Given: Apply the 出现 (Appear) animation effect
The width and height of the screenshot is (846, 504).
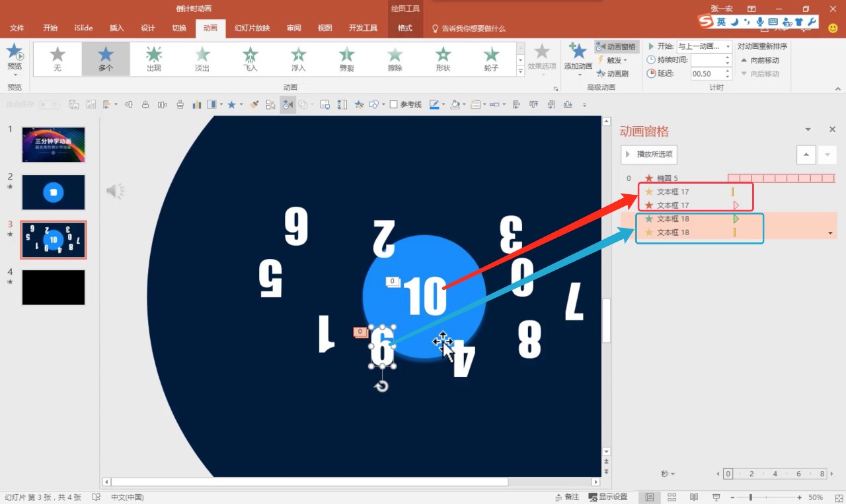Looking at the screenshot, I should (x=154, y=59).
